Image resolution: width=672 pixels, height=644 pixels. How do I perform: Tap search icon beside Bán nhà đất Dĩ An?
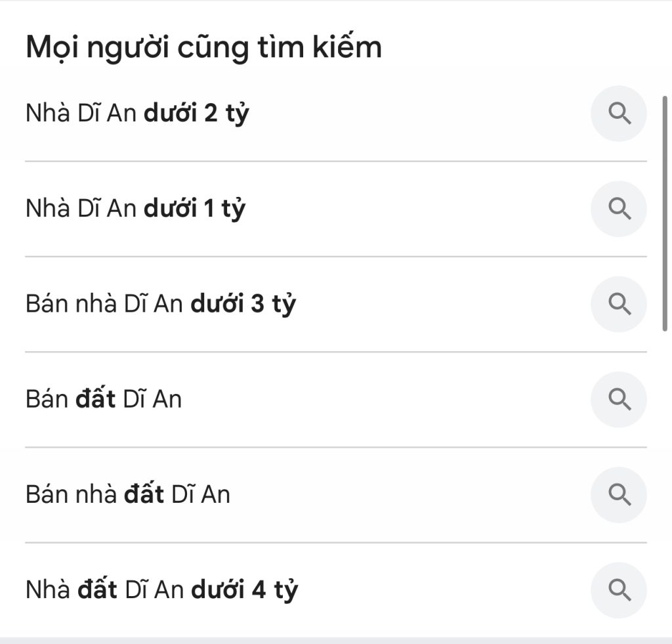(x=619, y=494)
